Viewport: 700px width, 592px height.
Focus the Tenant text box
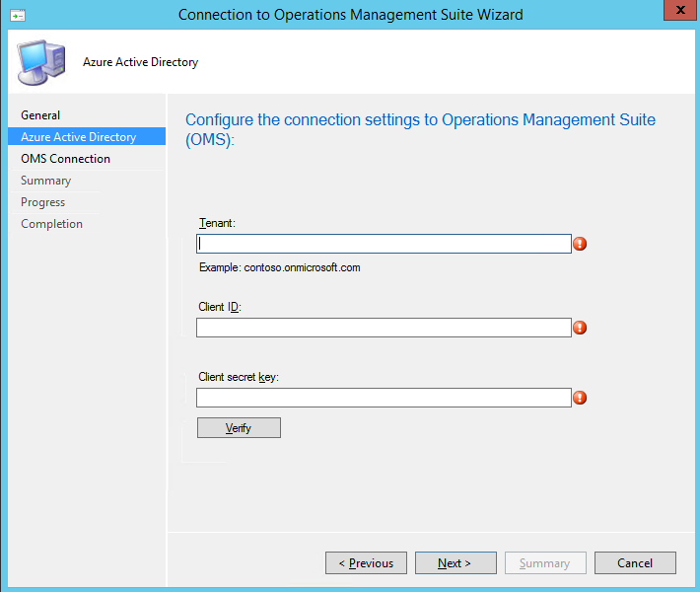point(384,244)
